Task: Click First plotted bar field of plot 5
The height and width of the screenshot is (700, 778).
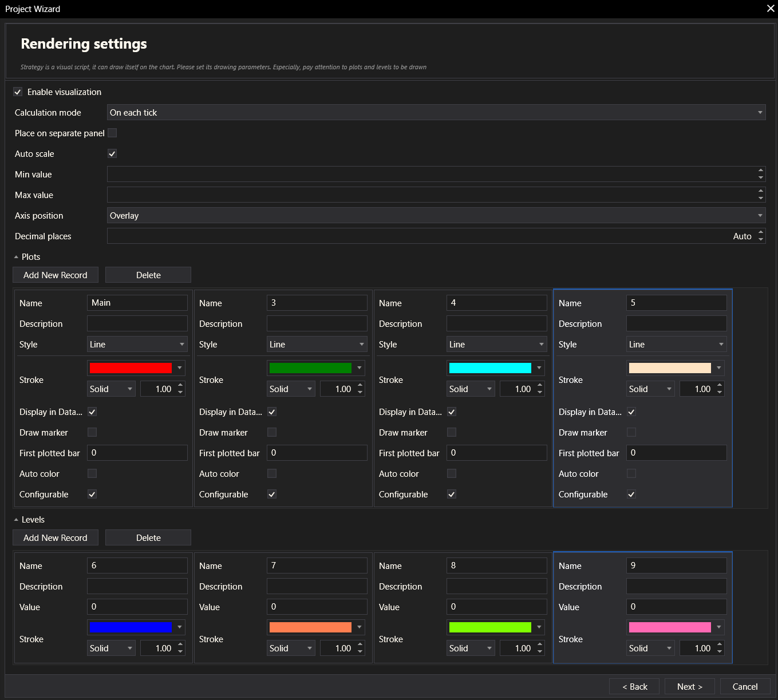Action: 676,453
